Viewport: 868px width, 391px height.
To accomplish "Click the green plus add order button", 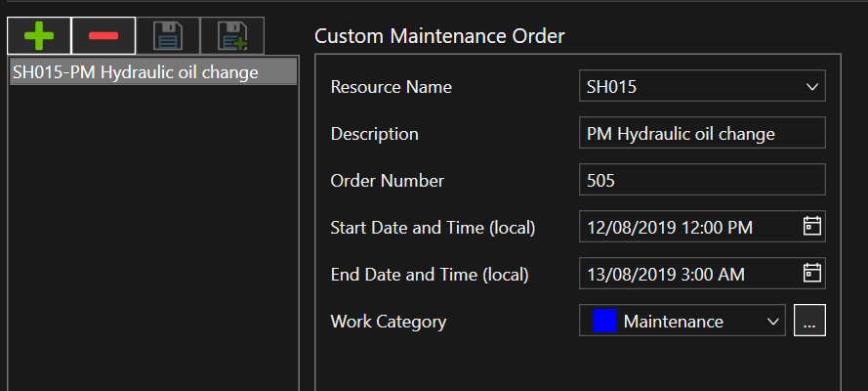I will (38, 36).
